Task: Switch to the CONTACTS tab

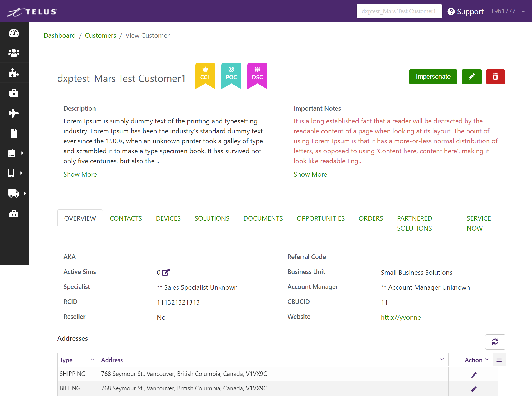Action: click(x=126, y=218)
